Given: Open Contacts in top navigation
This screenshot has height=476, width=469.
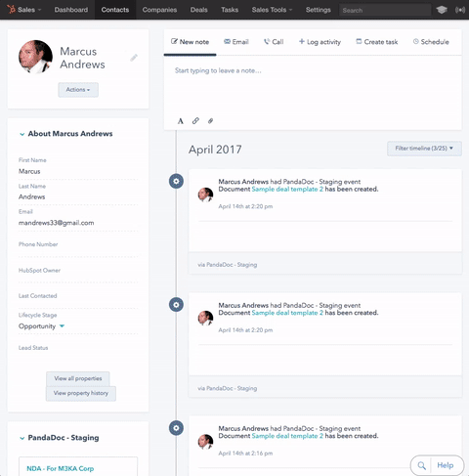Looking at the screenshot, I should pyautogui.click(x=115, y=10).
